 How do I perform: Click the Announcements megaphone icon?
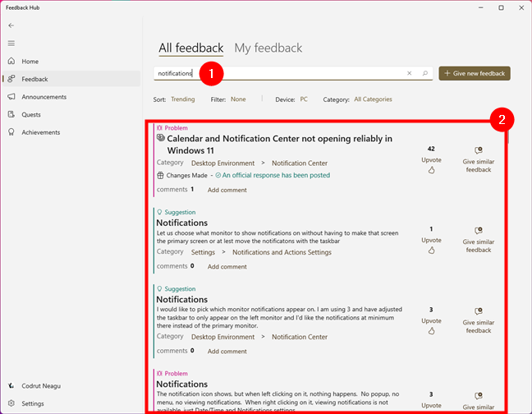(11, 97)
